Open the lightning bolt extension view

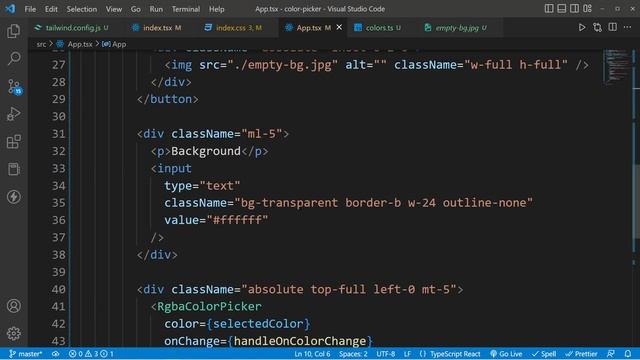click(x=13, y=197)
